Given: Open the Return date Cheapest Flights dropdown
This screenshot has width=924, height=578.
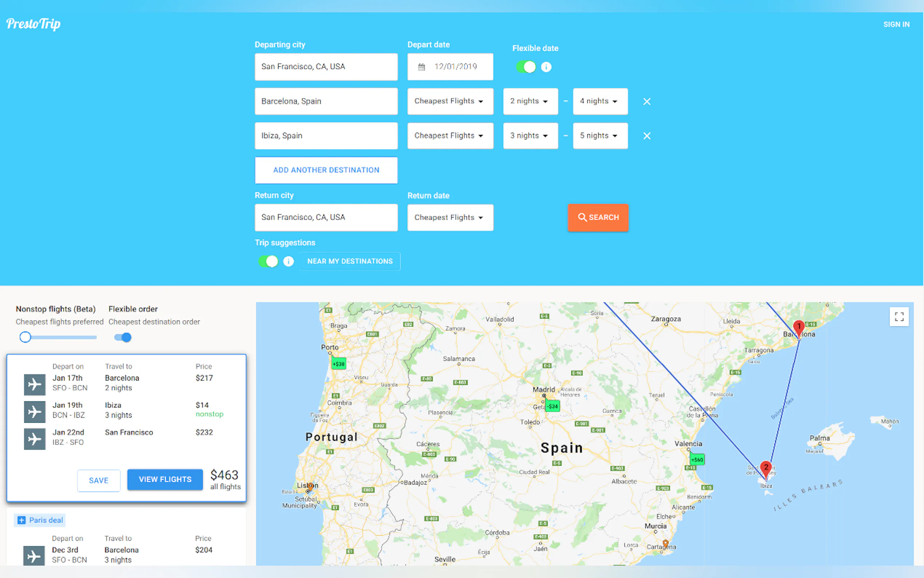Looking at the screenshot, I should tap(450, 218).
